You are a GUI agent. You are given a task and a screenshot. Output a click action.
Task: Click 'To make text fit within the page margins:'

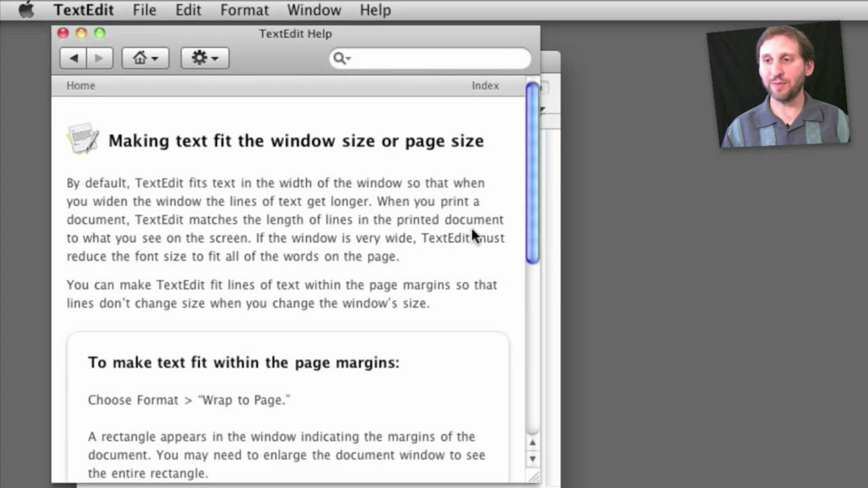pos(243,363)
